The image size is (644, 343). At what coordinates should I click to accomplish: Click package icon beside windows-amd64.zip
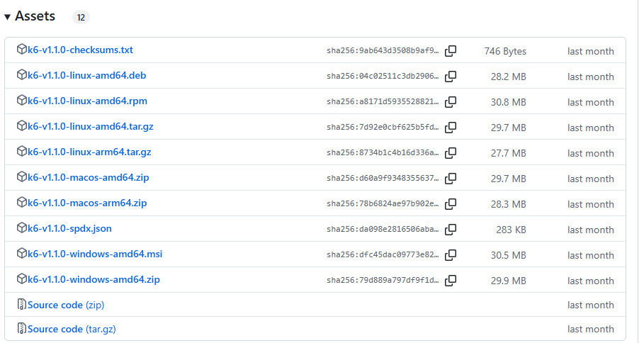[x=22, y=279]
